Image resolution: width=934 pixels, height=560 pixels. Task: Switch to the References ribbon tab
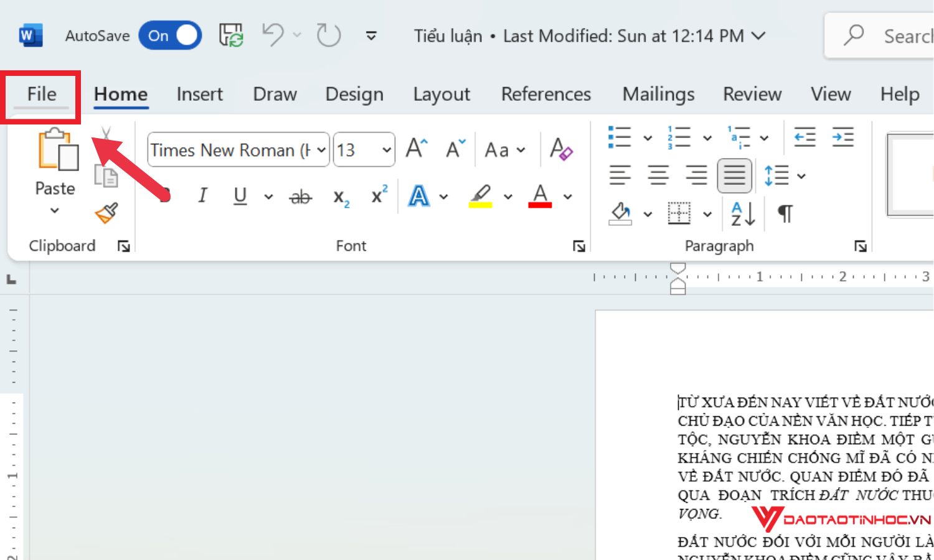click(546, 94)
